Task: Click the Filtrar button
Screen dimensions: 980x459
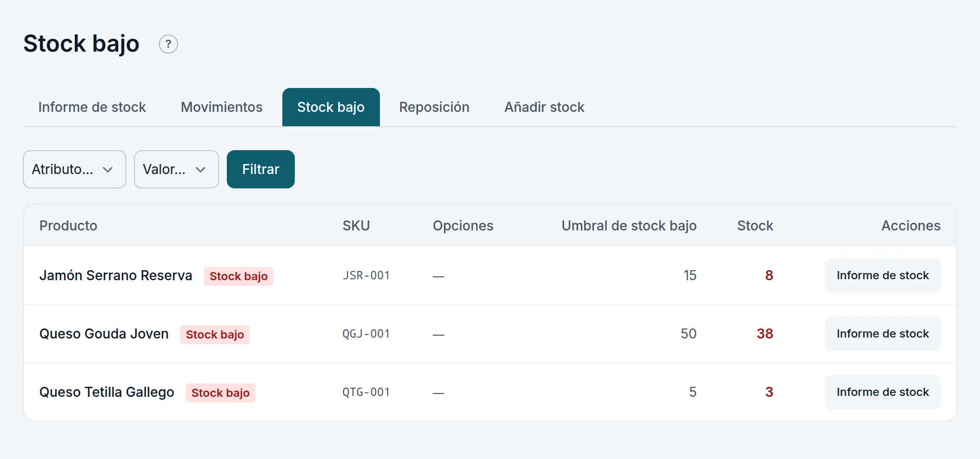Action: [261, 169]
